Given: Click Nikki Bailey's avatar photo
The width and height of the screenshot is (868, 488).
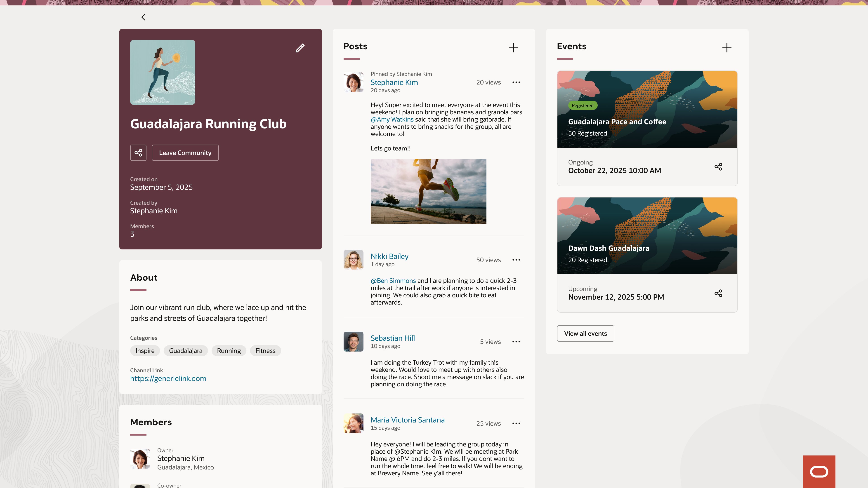Looking at the screenshot, I should 354,260.
